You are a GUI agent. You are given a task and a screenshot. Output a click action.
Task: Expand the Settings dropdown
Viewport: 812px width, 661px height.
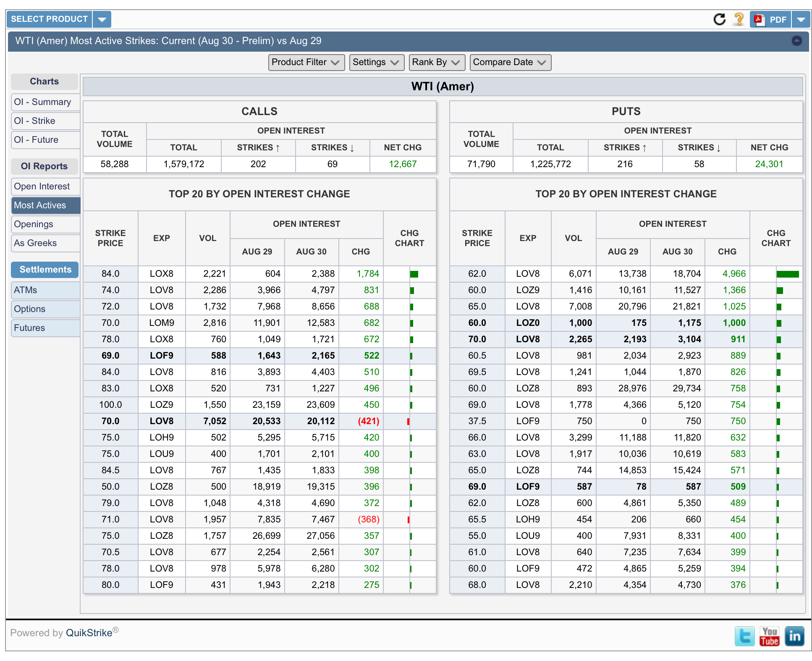[376, 62]
